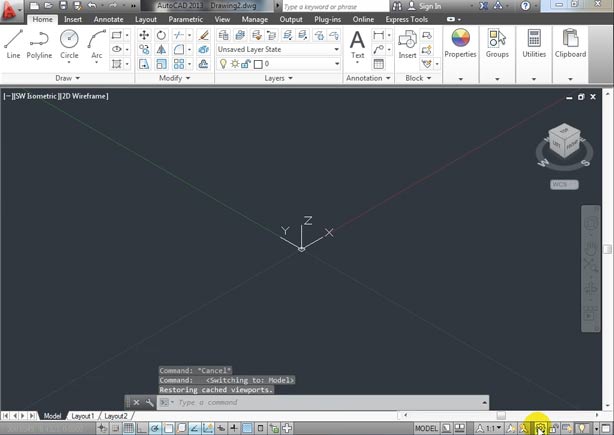This screenshot has height=435, width=614.
Task: Open the Utilities panel icon
Action: tap(534, 43)
